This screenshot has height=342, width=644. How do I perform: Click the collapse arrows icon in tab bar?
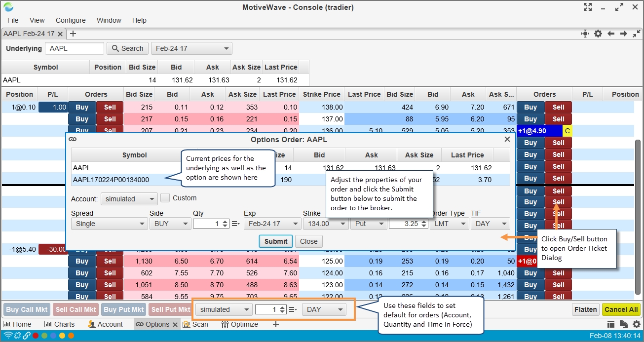(636, 34)
